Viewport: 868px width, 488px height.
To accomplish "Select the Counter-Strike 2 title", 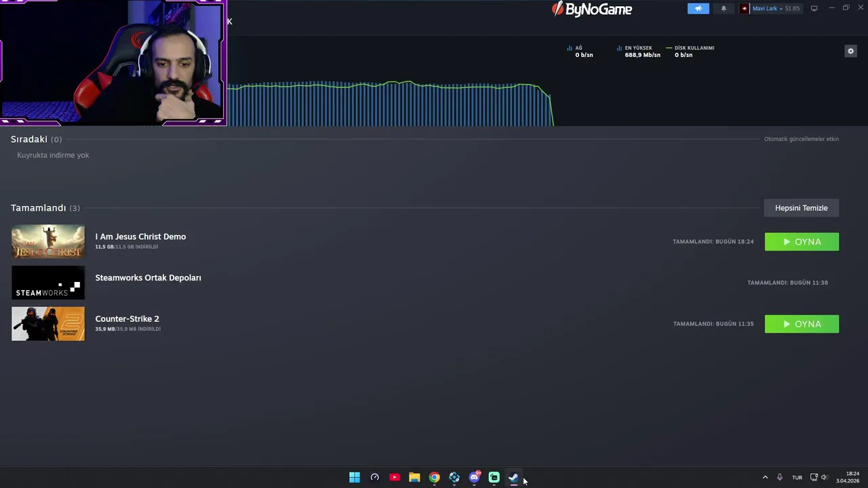I will pos(127,319).
